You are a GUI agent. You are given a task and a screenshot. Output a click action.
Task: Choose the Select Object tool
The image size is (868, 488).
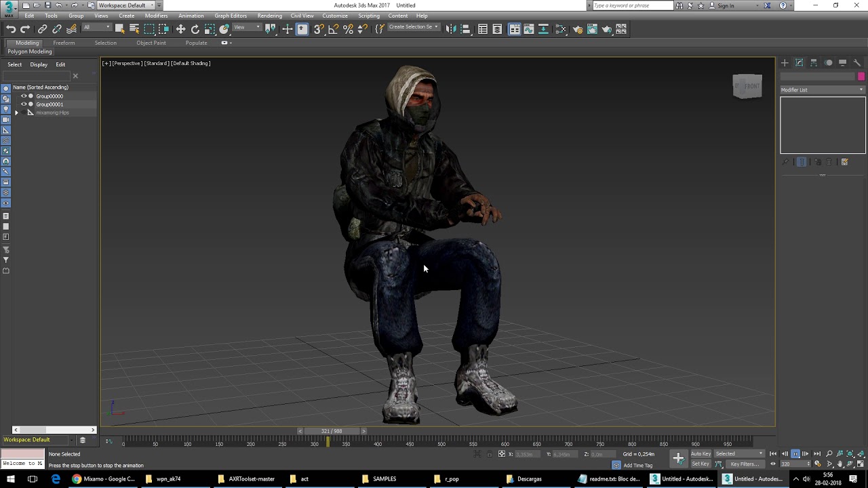tap(120, 29)
